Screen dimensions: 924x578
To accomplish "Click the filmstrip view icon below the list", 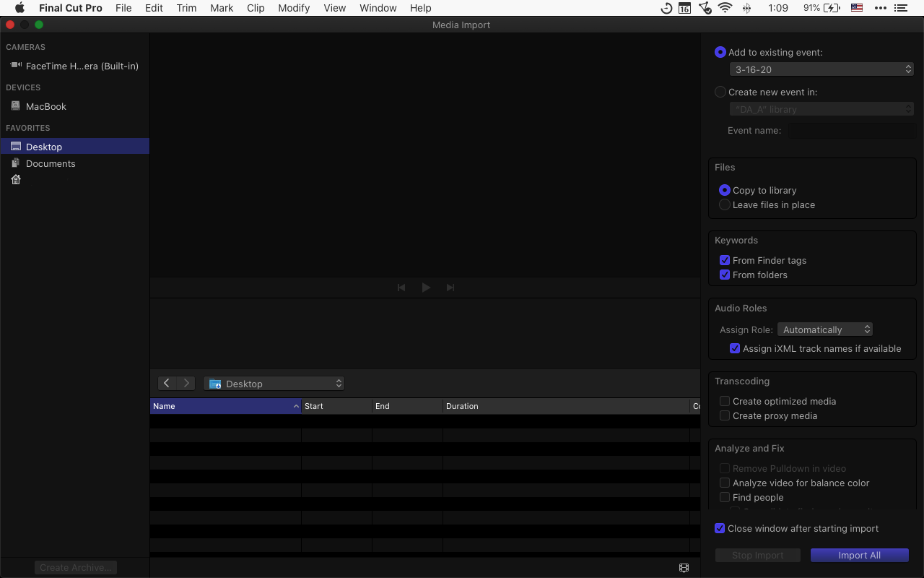I will tap(684, 568).
